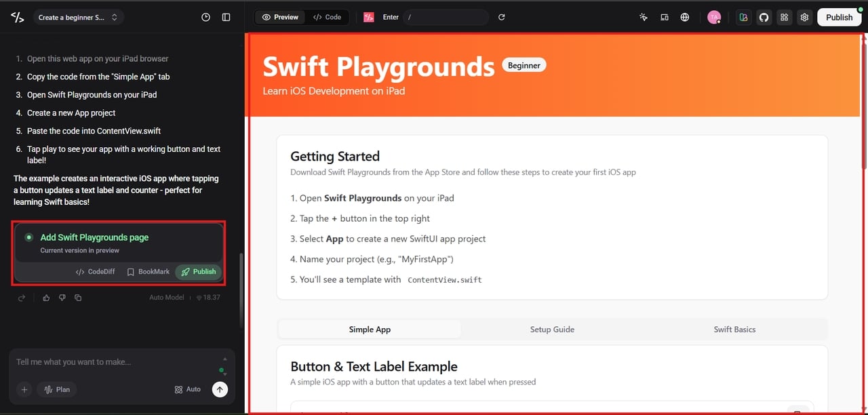Click chat step "Create a new App project"

(71, 113)
